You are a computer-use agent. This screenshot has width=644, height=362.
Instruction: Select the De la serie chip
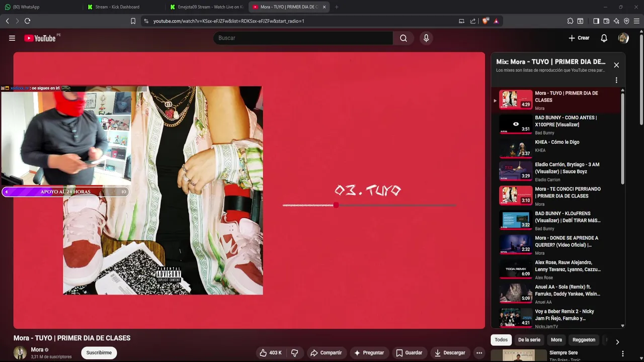(x=529, y=340)
